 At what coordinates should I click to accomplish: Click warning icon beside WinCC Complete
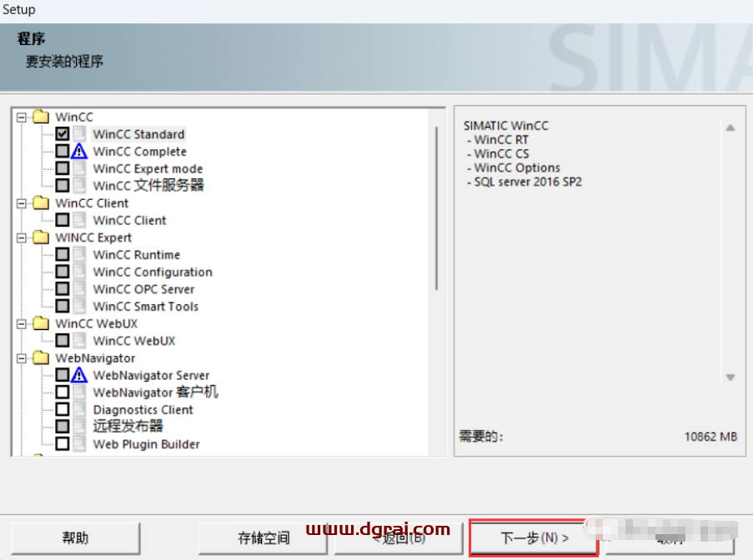pos(79,152)
